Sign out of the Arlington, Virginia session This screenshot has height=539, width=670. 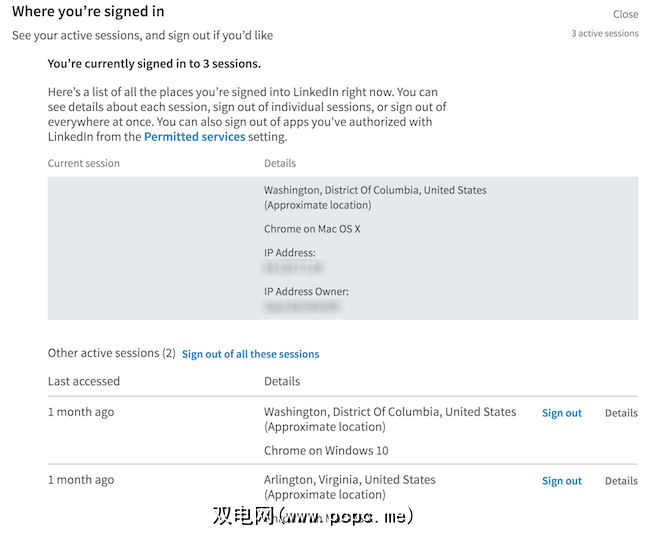click(561, 481)
